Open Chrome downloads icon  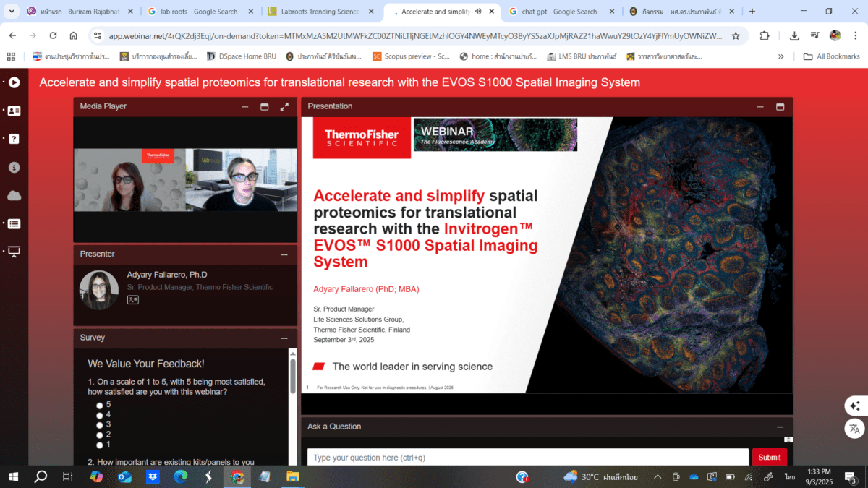[x=794, y=35]
